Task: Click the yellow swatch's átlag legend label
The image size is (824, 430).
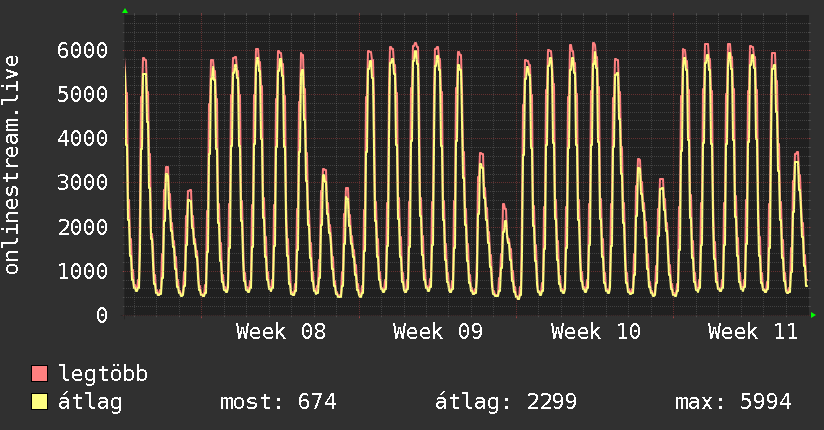Action: tap(90, 402)
